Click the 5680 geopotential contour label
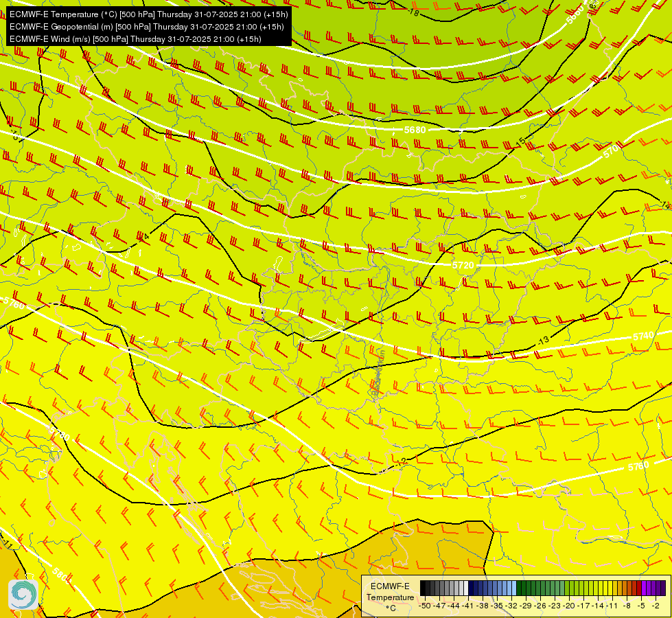 point(415,130)
